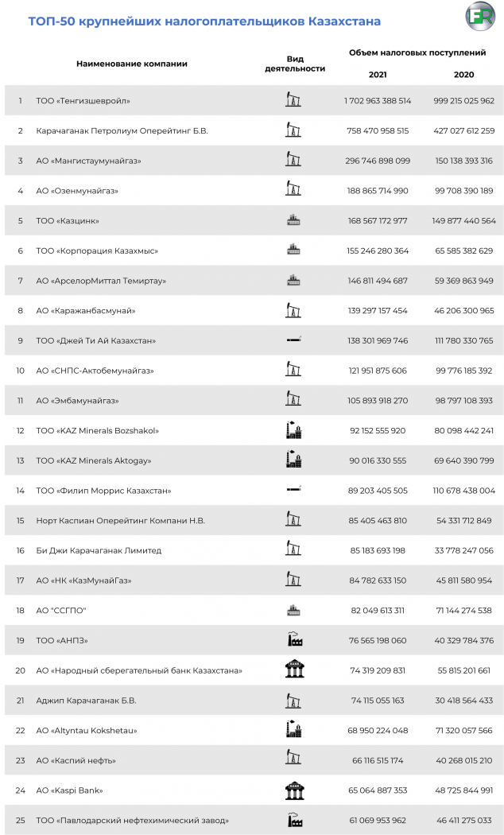Click the refinery icon in the ТОО «АНПЗ» row
The height and width of the screenshot is (835, 504).
294,639
